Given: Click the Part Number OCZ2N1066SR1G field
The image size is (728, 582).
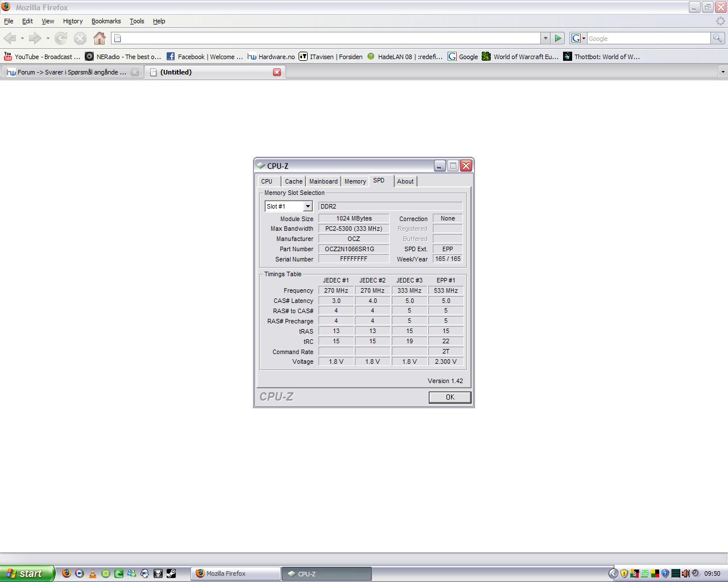Looking at the screenshot, I should [x=354, y=249].
